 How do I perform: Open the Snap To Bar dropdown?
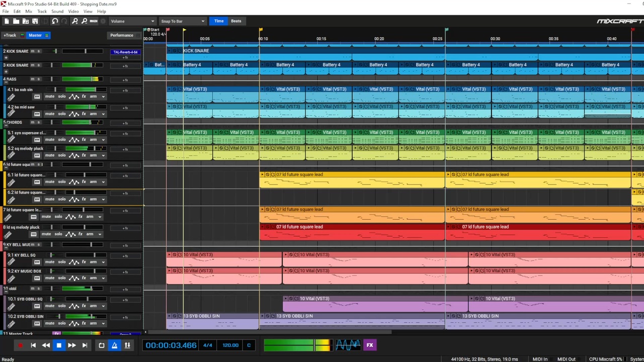[x=182, y=21]
